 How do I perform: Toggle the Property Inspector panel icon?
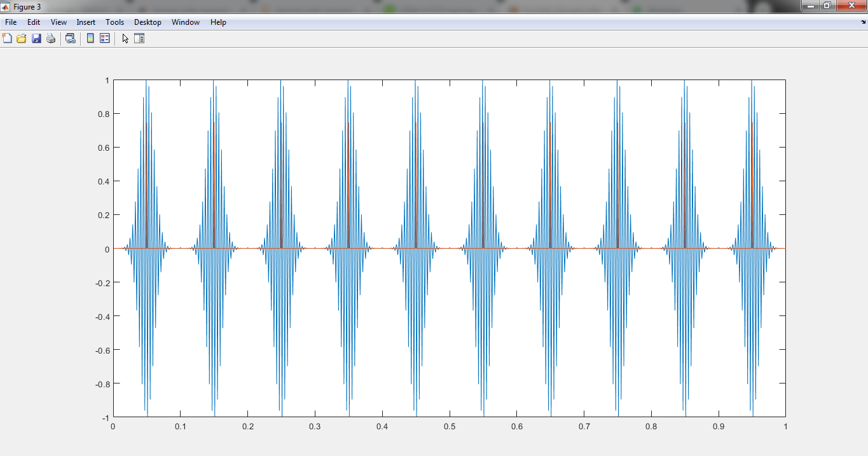(139, 38)
